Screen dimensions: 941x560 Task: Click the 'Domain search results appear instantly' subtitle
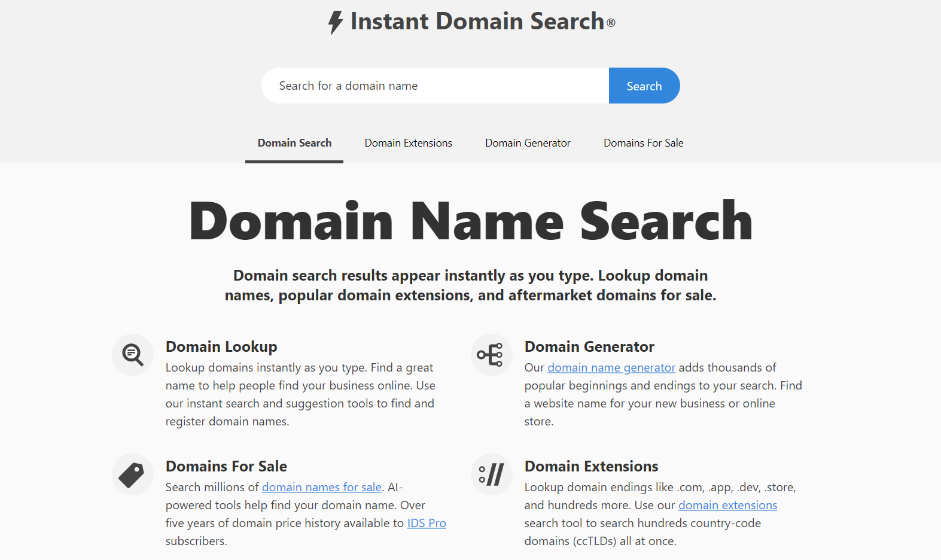[471, 285]
